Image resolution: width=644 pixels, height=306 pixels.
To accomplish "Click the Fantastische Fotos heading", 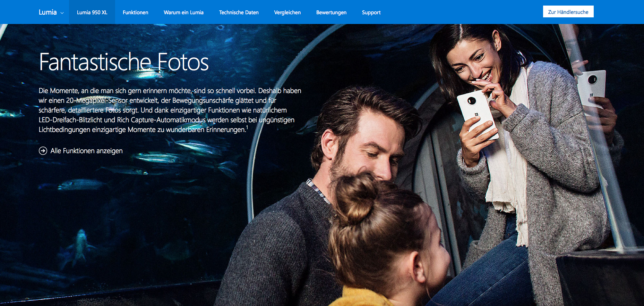I will [124, 62].
